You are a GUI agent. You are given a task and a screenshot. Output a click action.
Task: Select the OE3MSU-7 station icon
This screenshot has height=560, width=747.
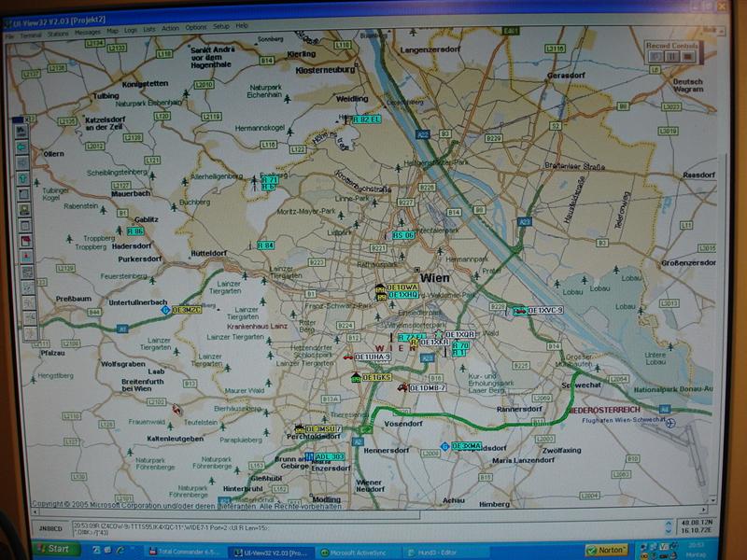click(299, 429)
